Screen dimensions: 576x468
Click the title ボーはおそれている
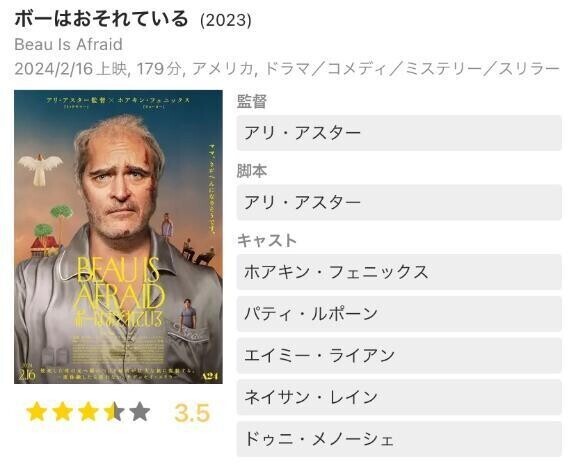point(101,18)
